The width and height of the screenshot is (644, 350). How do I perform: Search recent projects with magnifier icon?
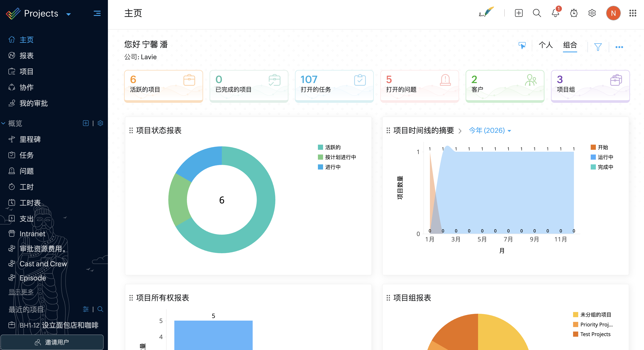[100, 309]
